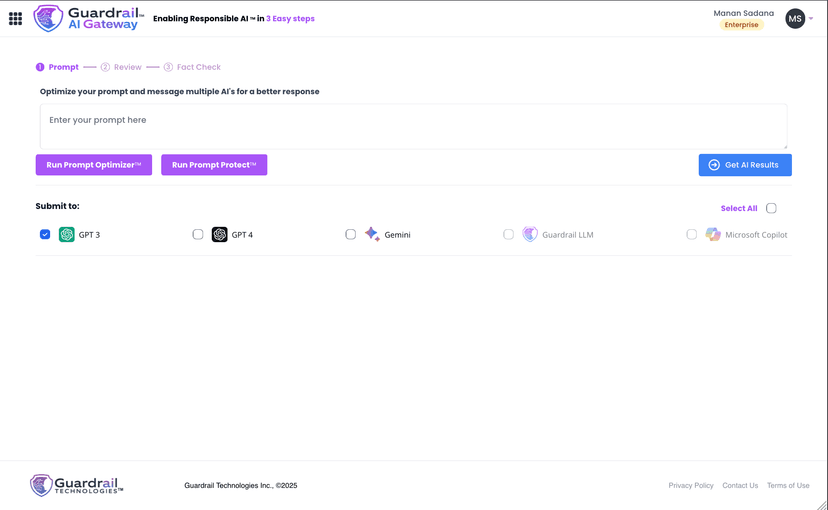Open the apps grid menu icon
The height and width of the screenshot is (510, 828).
[x=15, y=19]
